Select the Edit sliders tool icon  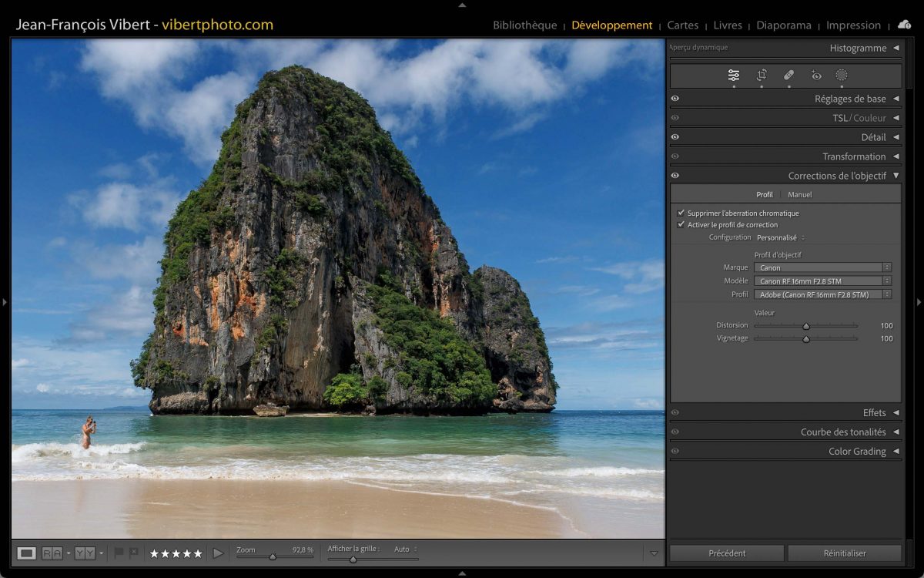pyautogui.click(x=733, y=76)
